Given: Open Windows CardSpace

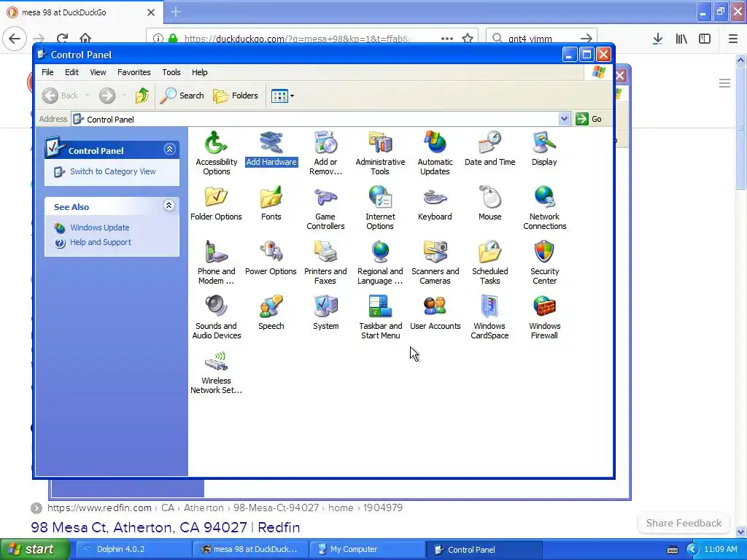Looking at the screenshot, I should 489,317.
